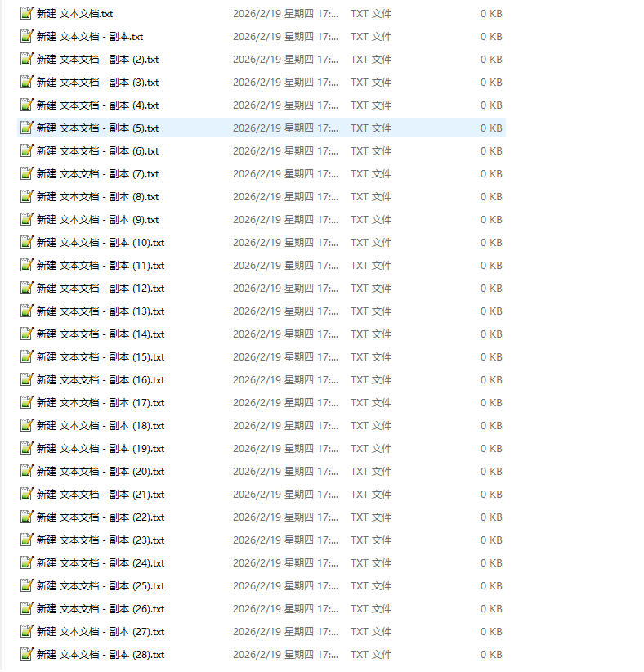Select file name 副本 (21).txt
This screenshot has height=672, width=644.
coord(101,494)
